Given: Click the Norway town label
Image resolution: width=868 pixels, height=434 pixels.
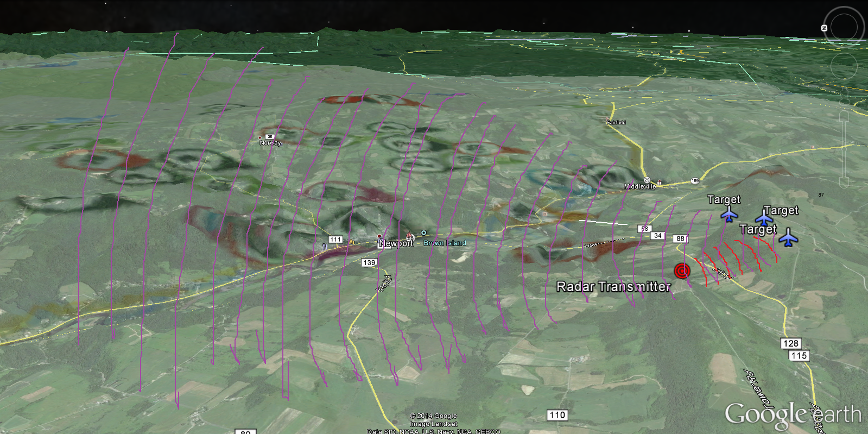Looking at the screenshot, I should pos(270,143).
